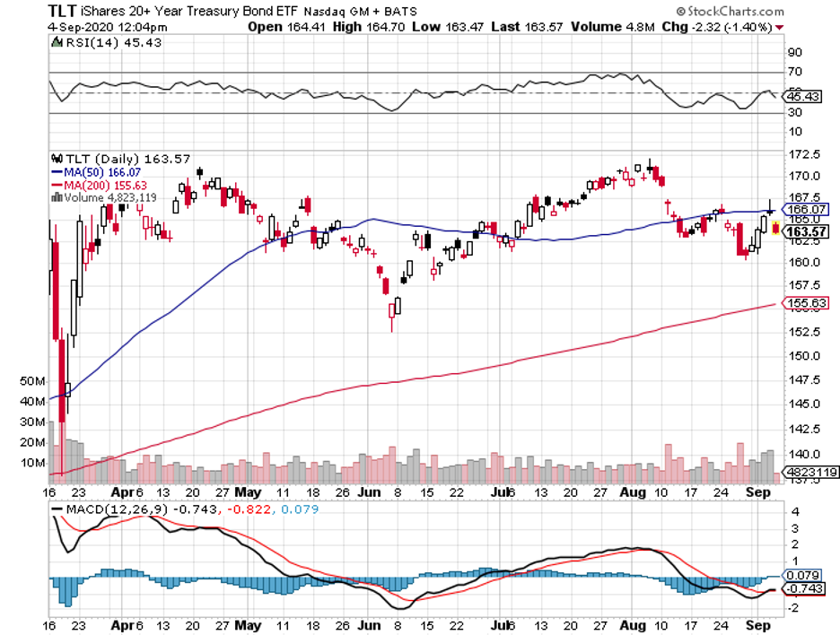This screenshot has width=840, height=635.
Task: Click the 30 level on RSI axis
Action: [x=795, y=112]
